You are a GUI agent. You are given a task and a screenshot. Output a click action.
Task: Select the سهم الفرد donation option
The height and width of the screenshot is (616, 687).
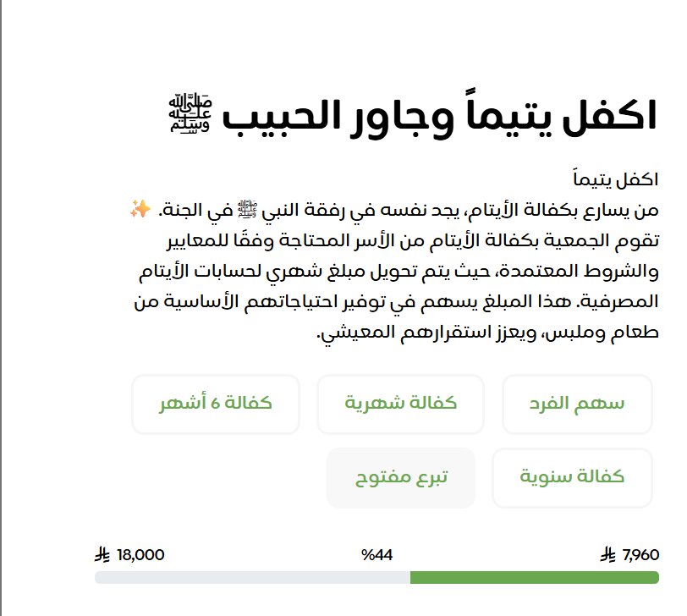click(x=578, y=404)
